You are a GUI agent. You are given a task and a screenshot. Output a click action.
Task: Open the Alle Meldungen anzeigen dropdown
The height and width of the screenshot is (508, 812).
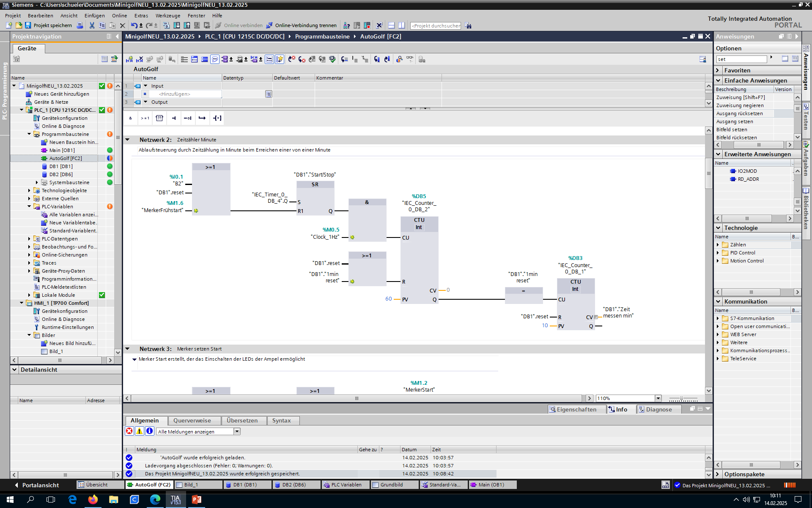(x=237, y=431)
